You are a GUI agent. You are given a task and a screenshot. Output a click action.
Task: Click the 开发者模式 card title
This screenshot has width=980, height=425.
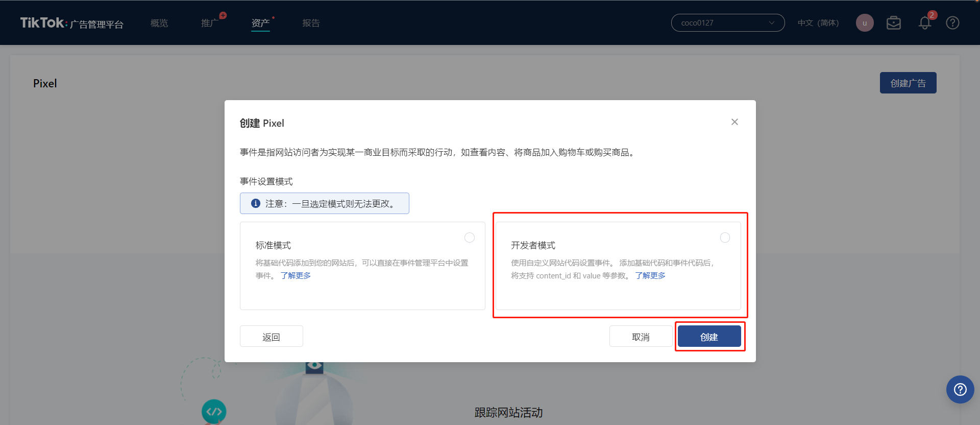point(533,245)
